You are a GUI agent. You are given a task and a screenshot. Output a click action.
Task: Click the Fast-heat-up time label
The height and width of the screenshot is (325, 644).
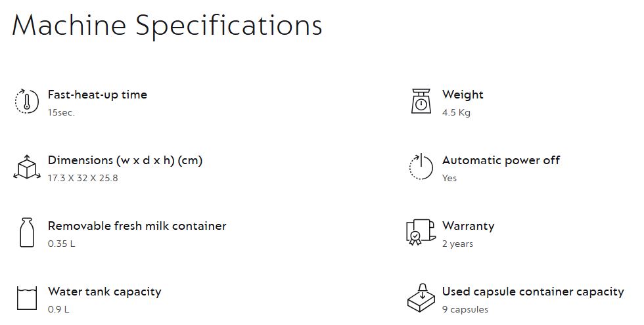(97, 95)
